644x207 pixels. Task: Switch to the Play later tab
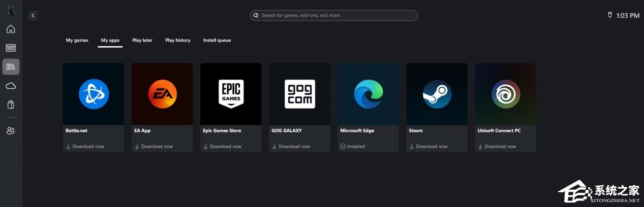pyautogui.click(x=142, y=40)
